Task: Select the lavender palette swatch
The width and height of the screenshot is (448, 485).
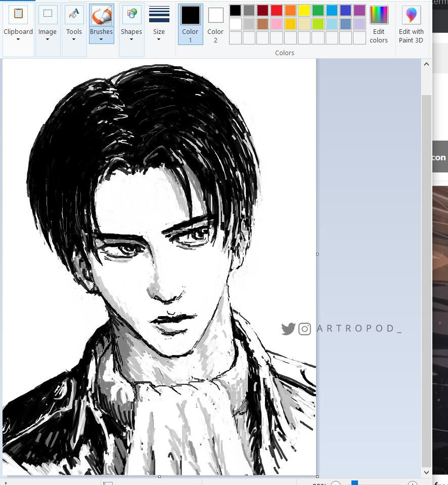Action: point(360,24)
